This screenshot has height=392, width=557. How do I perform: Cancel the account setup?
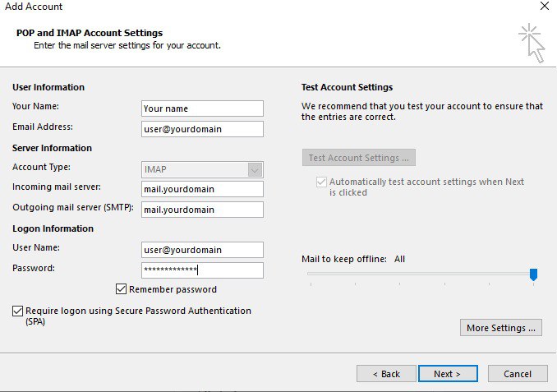518,374
